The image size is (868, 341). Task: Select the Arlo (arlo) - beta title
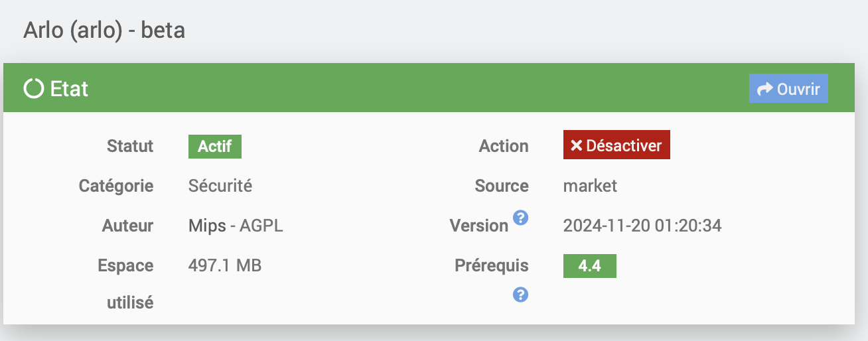[x=104, y=31]
